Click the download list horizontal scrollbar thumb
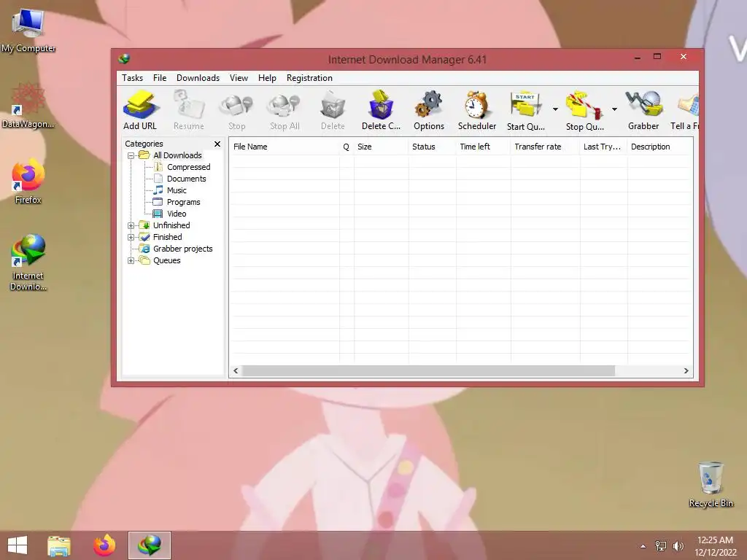747x560 pixels. [428, 371]
